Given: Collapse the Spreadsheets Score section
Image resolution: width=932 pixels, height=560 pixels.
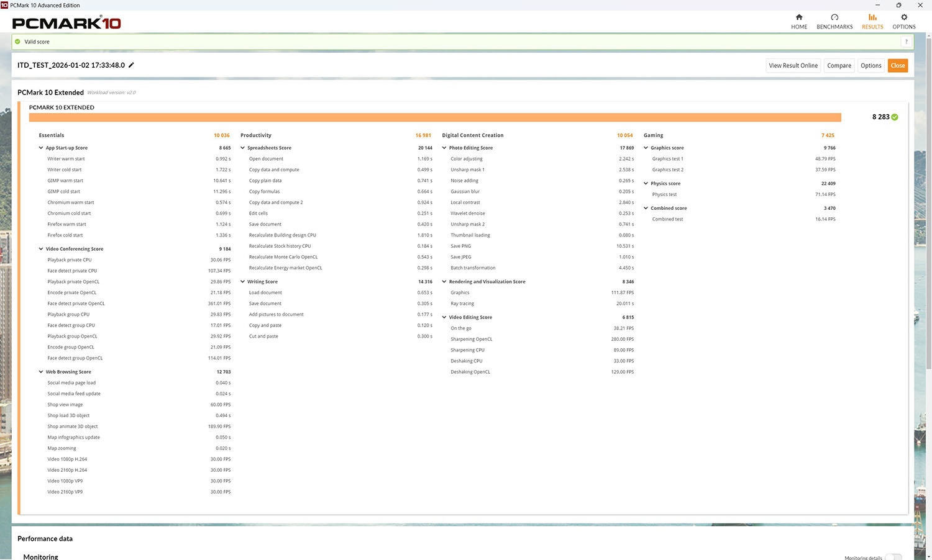Looking at the screenshot, I should [x=243, y=148].
